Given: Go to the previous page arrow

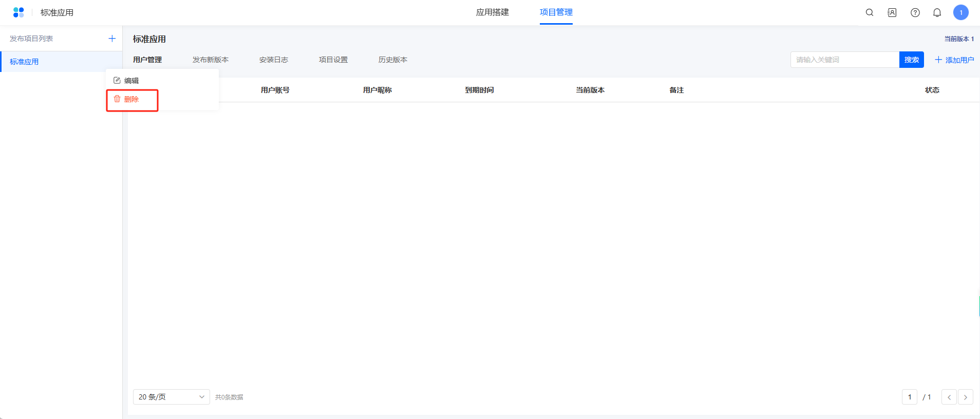Looking at the screenshot, I should 949,397.
